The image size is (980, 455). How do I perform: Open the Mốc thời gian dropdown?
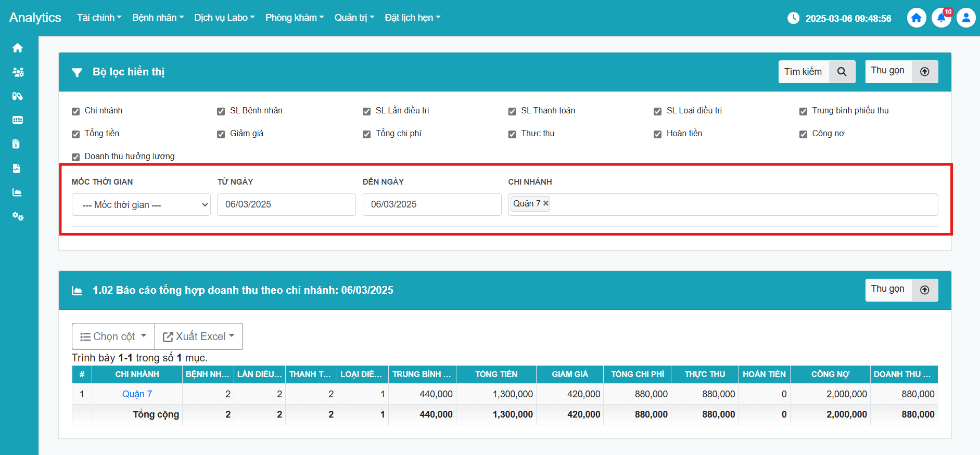tap(141, 205)
